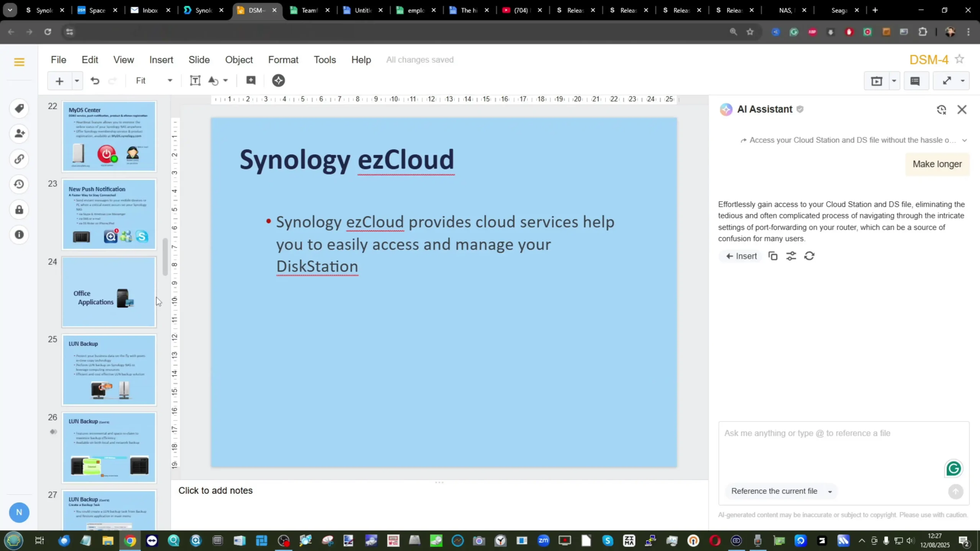The image size is (980, 551).
Task: Open the info sidebar icon
Action: click(19, 235)
